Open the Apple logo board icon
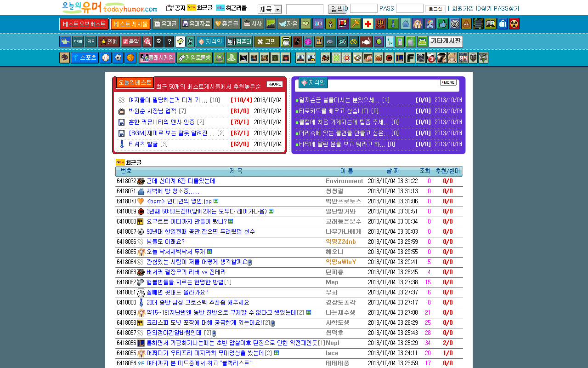The image size is (588, 368). coord(411,42)
